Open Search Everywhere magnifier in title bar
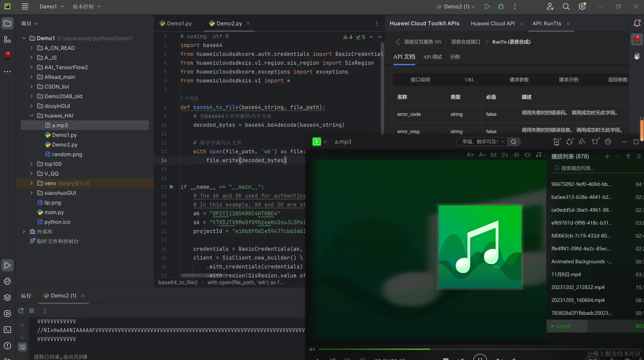Viewport: 644px width, 360px height. pos(566,6)
